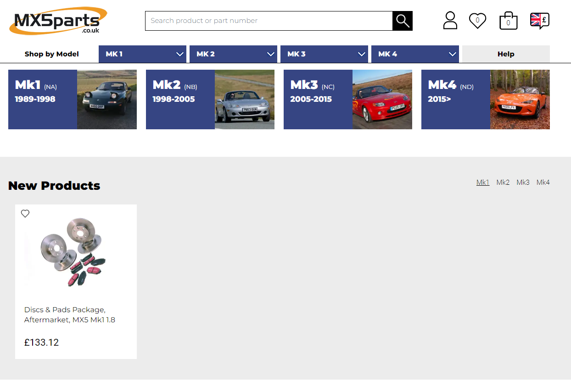Image resolution: width=571 pixels, height=392 pixels.
Task: Focus the product or part number search field
Action: 269,21
